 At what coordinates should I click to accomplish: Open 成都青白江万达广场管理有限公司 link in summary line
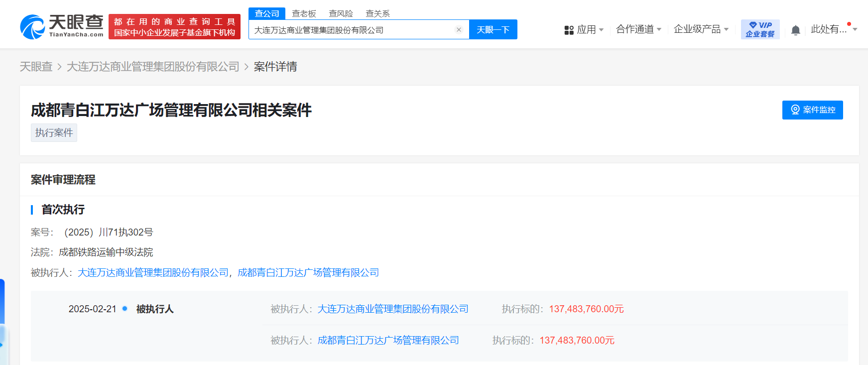coord(308,273)
